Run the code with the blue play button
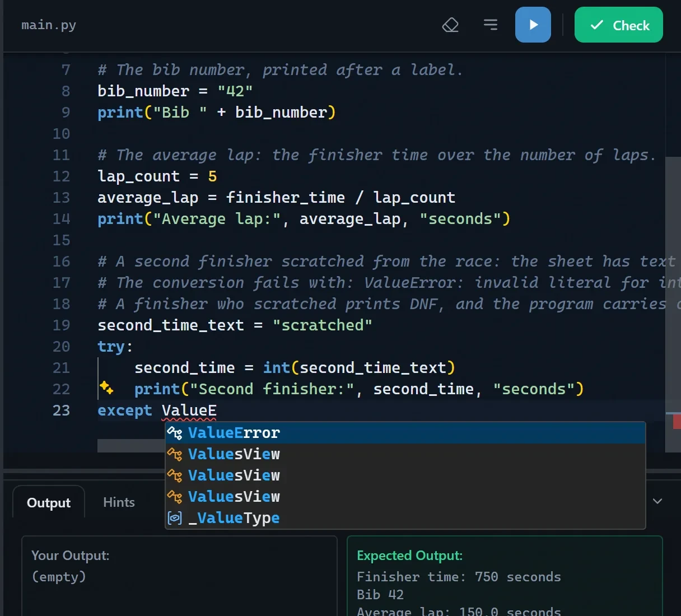Viewport: 681px width, 616px height. tap(533, 25)
